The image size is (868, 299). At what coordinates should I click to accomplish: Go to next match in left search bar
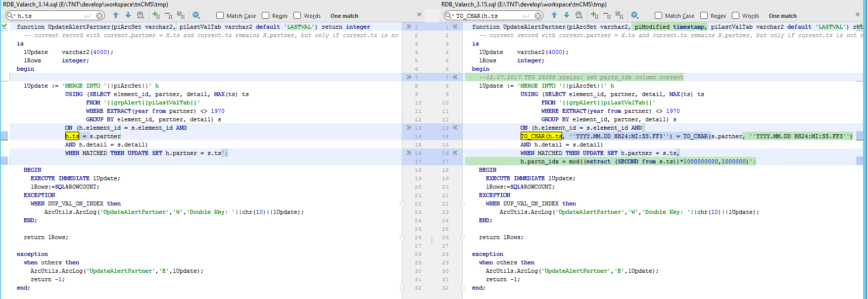coord(128,15)
